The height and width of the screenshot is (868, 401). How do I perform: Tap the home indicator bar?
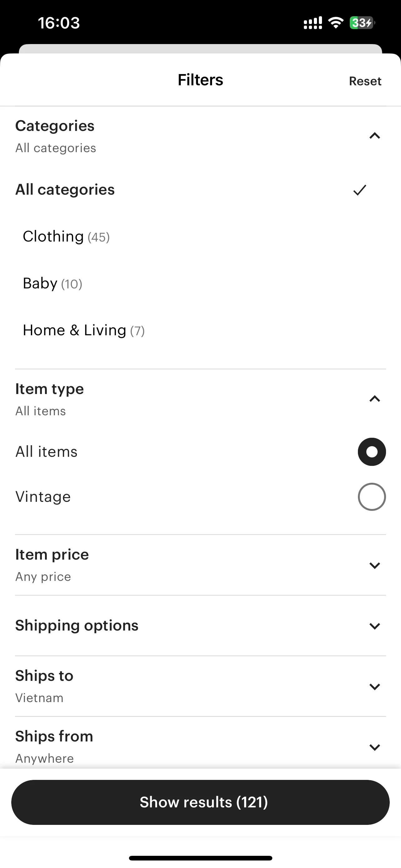200,858
